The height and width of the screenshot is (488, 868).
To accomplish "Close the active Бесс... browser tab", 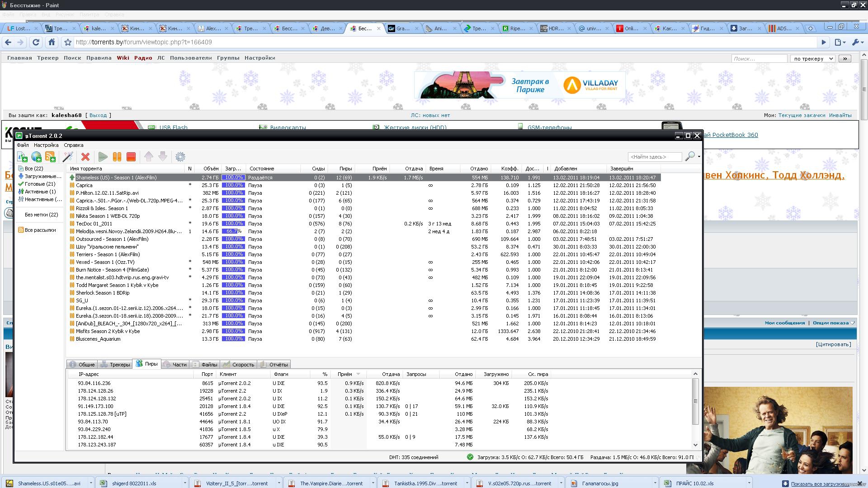I will coord(378,28).
